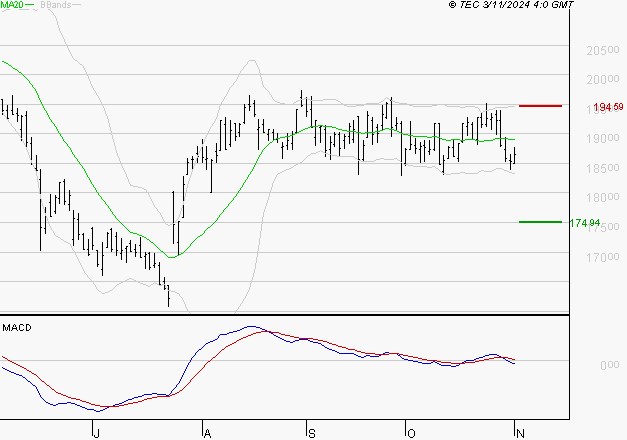Click the J month marker on time axis
This screenshot has height=440, width=627.
pyautogui.click(x=96, y=433)
